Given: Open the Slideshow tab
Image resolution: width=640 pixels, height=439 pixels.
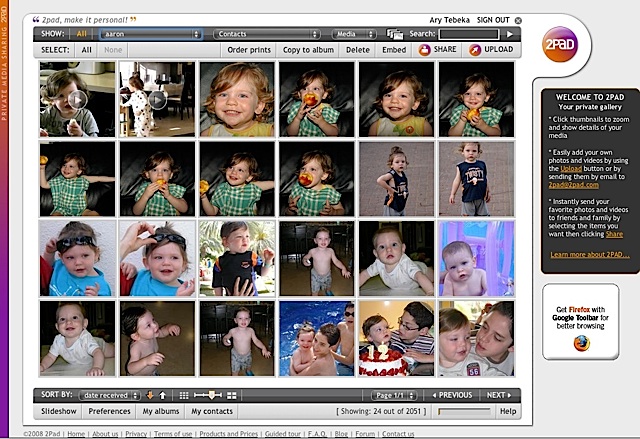Looking at the screenshot, I should click(x=57, y=411).
